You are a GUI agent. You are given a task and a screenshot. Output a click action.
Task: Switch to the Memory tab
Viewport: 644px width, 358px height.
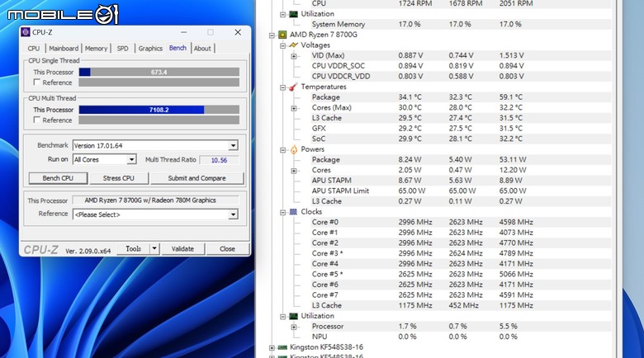96,48
